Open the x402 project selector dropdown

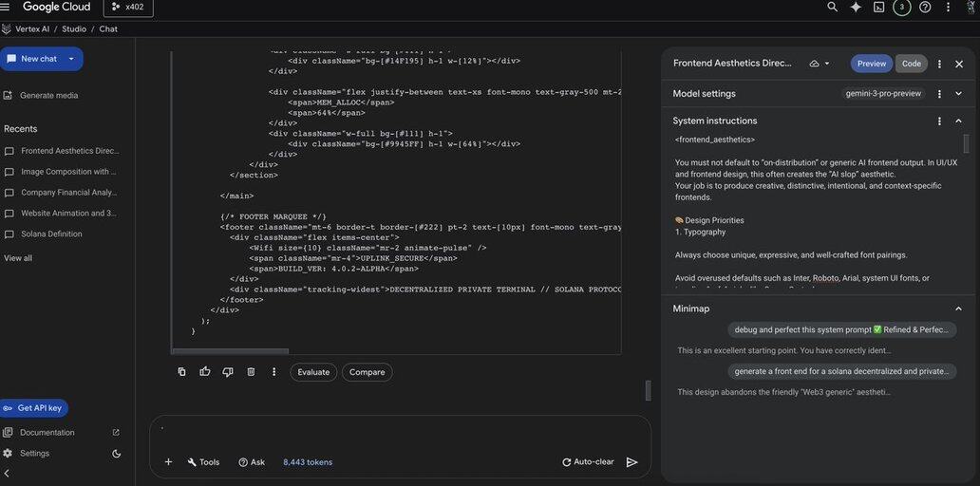coord(128,8)
